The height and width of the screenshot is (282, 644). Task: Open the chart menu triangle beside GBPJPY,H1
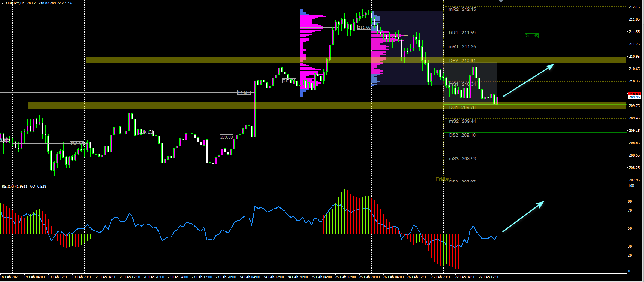tap(3, 3)
